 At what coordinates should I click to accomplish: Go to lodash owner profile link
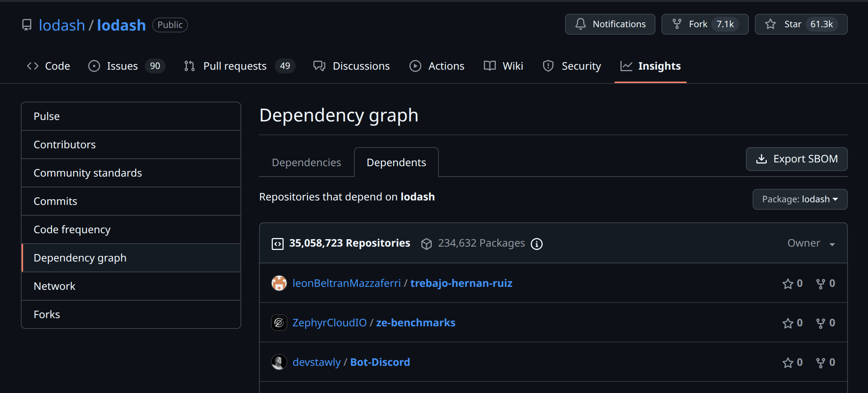(62, 25)
